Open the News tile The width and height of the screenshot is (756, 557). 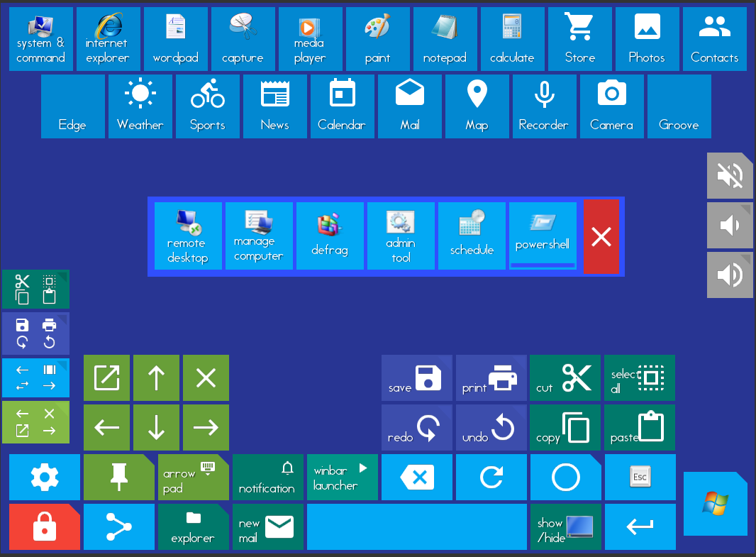click(275, 106)
